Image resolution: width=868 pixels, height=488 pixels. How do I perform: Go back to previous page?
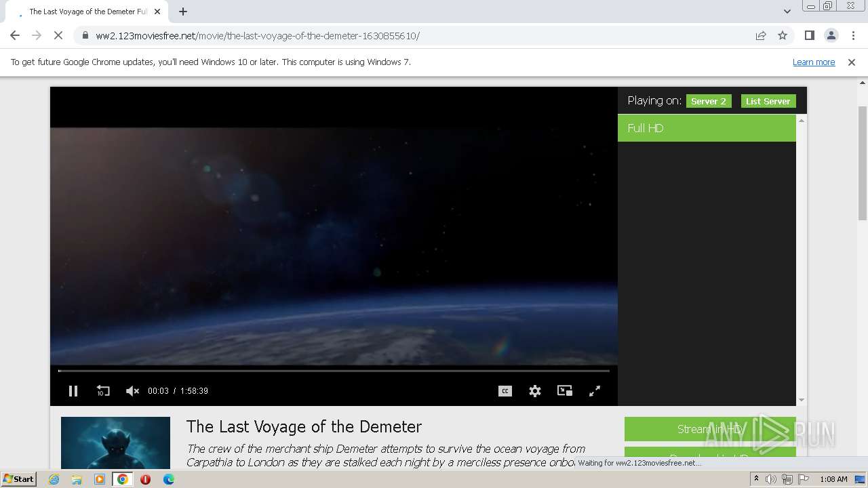tap(15, 36)
